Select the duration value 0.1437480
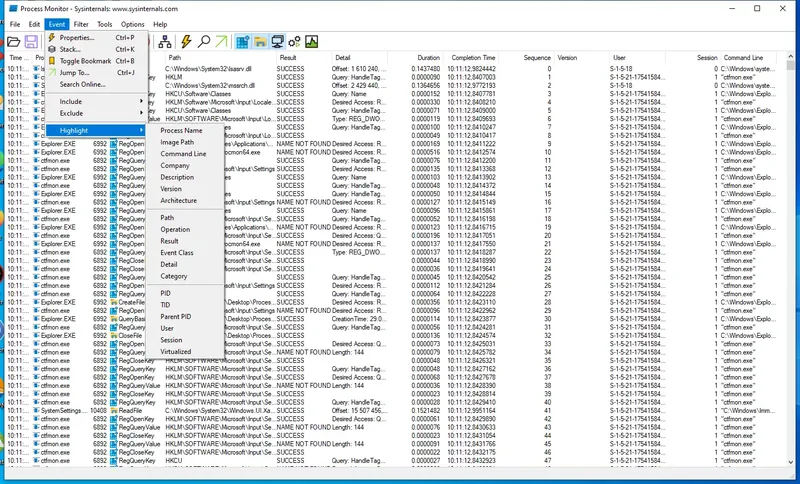 pos(426,69)
